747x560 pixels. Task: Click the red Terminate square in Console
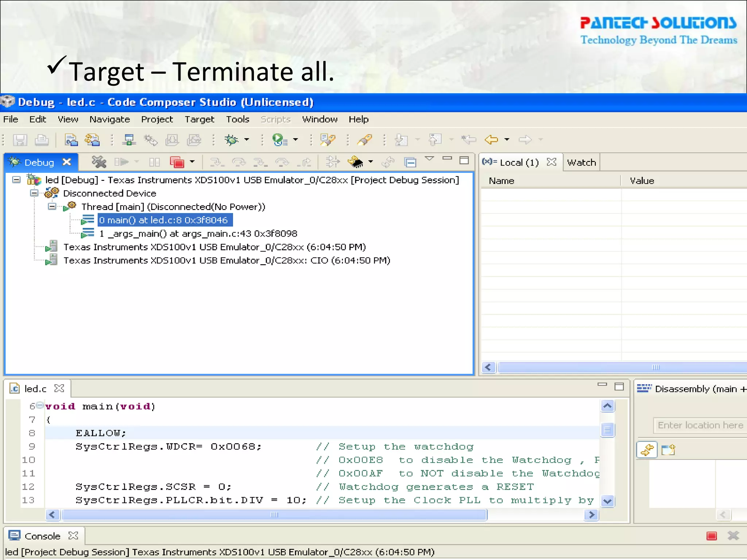pyautogui.click(x=712, y=536)
